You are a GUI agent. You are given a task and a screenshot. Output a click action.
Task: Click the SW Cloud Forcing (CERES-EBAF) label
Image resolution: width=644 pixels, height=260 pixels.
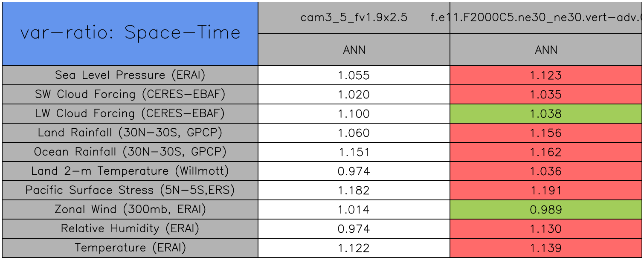pos(130,95)
